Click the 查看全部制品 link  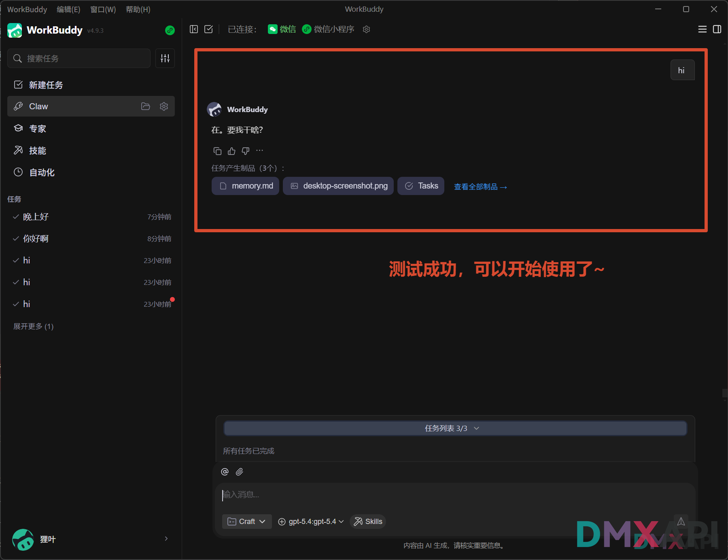[480, 187]
